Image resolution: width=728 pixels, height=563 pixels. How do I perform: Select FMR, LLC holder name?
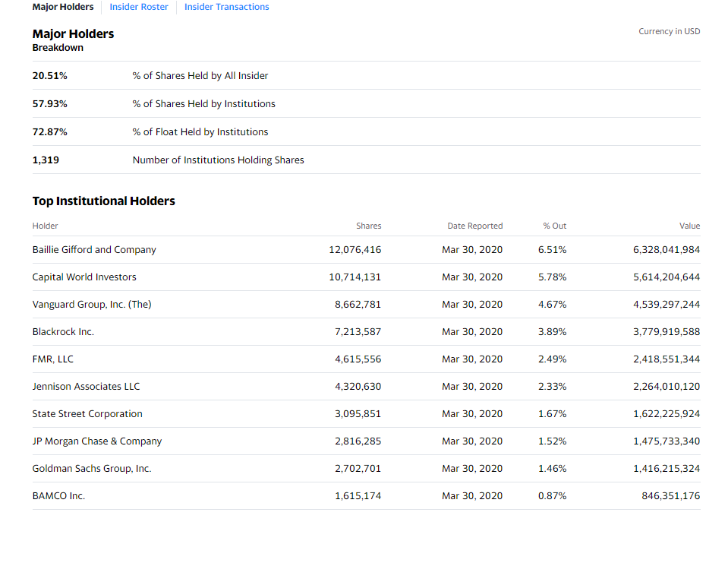click(x=53, y=359)
